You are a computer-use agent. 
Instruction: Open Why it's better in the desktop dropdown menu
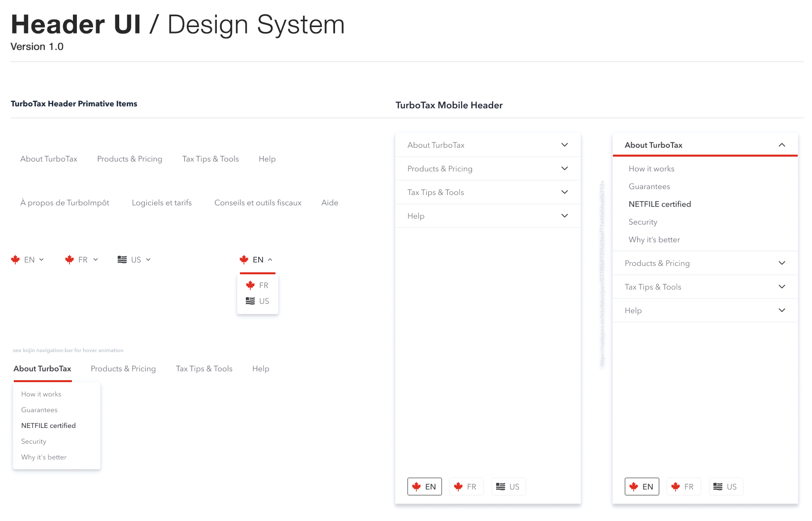pos(44,457)
